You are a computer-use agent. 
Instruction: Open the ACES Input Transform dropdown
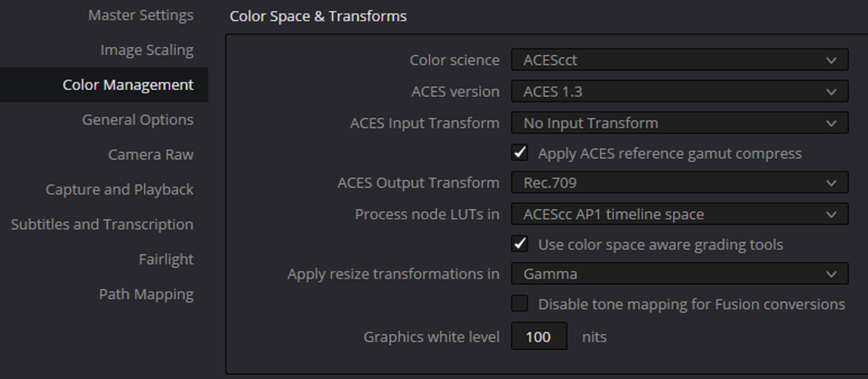tap(679, 123)
